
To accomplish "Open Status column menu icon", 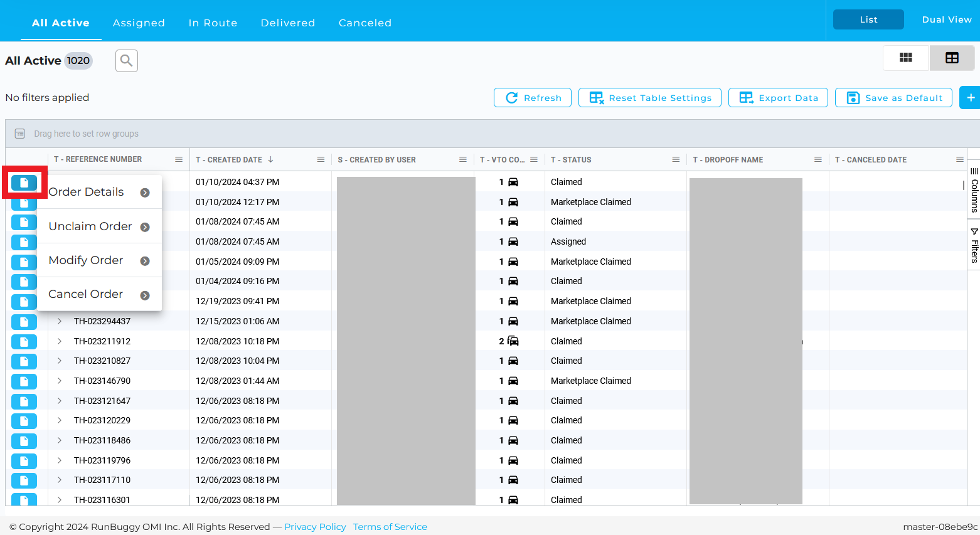I will (676, 159).
